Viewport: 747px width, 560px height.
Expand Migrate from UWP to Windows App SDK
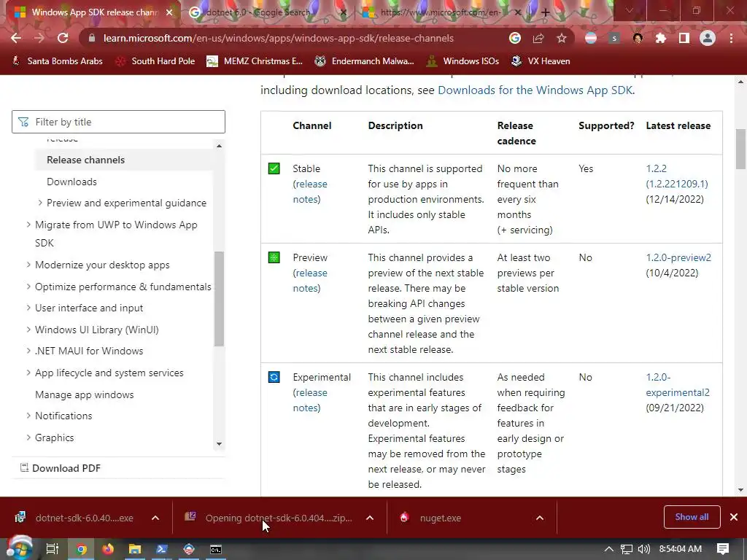point(28,225)
